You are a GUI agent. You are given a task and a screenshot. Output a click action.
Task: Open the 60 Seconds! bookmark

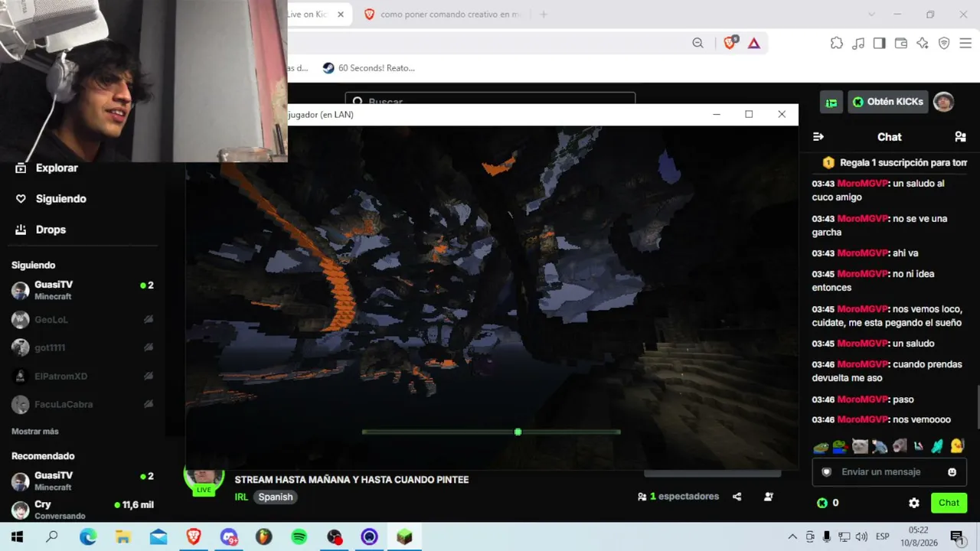(368, 68)
